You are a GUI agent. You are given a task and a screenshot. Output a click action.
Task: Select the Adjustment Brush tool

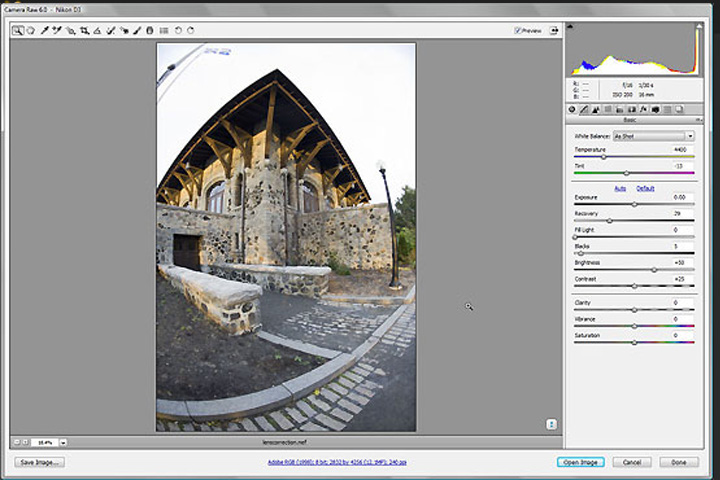(137, 30)
